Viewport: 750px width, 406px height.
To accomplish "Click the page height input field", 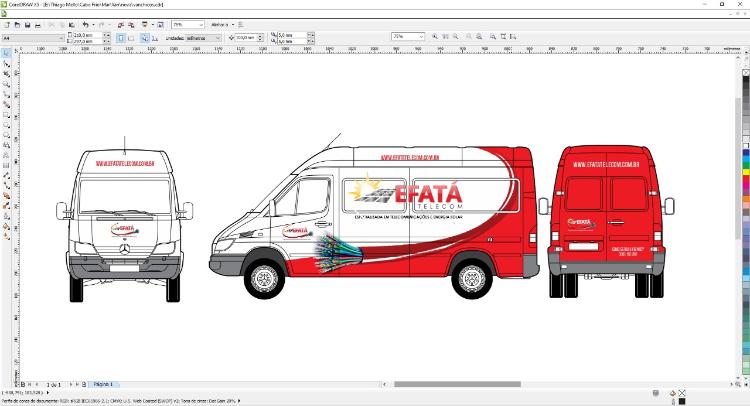I will coord(88,41).
